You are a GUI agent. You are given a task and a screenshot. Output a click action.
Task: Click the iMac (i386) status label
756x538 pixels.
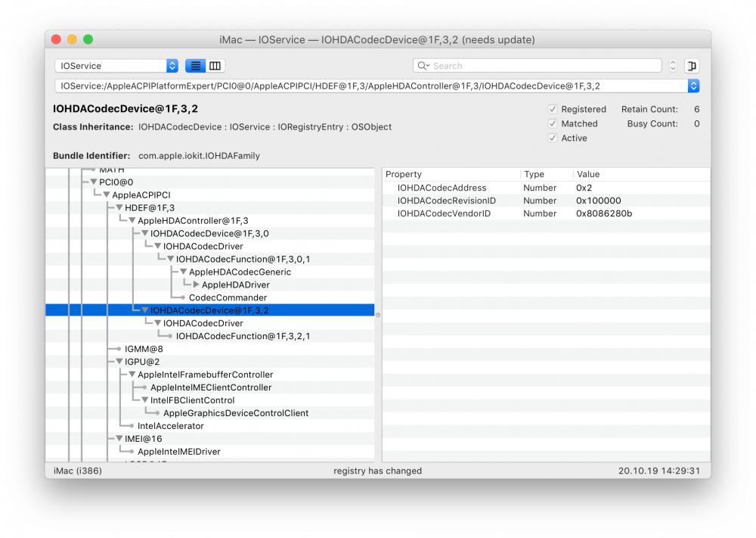pyautogui.click(x=78, y=471)
